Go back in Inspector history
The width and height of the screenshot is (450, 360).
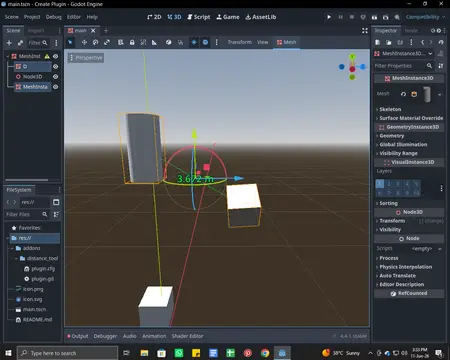(423, 42)
